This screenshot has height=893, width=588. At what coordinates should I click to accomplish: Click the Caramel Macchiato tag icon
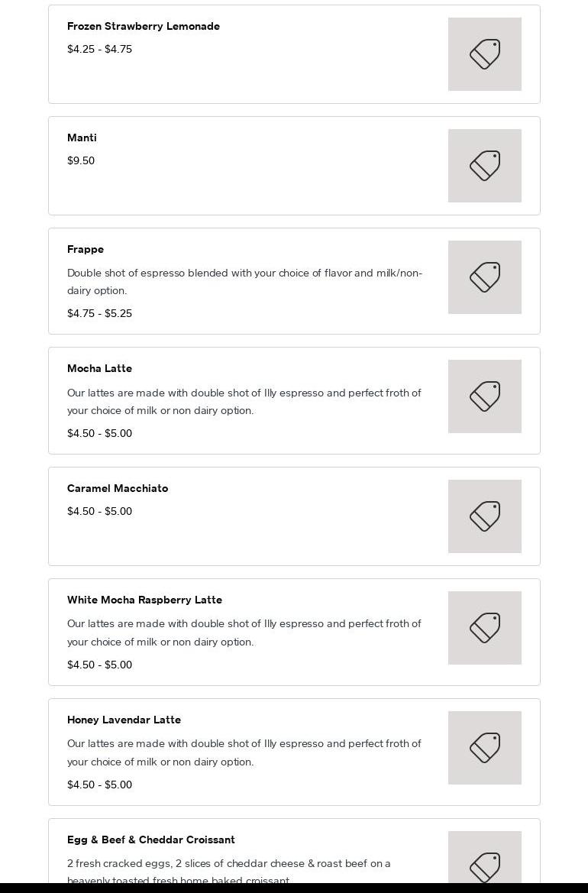485,516
